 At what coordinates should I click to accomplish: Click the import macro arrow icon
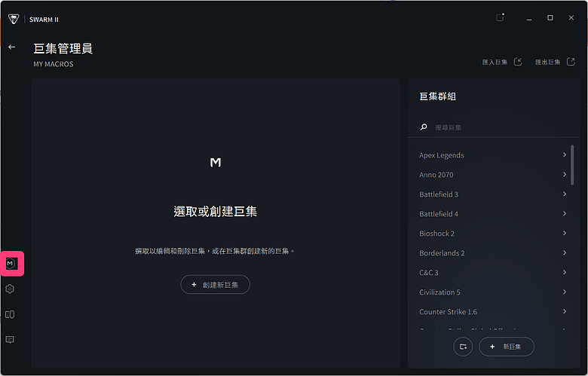coord(518,62)
